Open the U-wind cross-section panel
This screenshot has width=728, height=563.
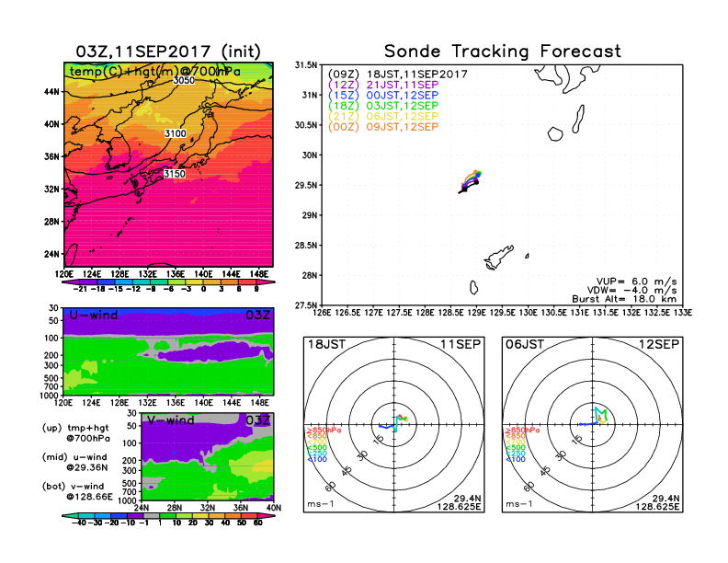tap(168, 351)
